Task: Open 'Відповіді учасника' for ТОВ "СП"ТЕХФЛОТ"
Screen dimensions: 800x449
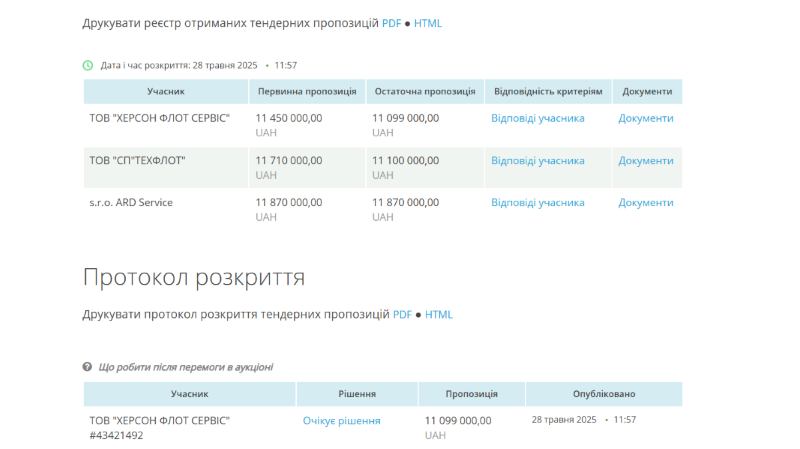Action: tap(538, 161)
